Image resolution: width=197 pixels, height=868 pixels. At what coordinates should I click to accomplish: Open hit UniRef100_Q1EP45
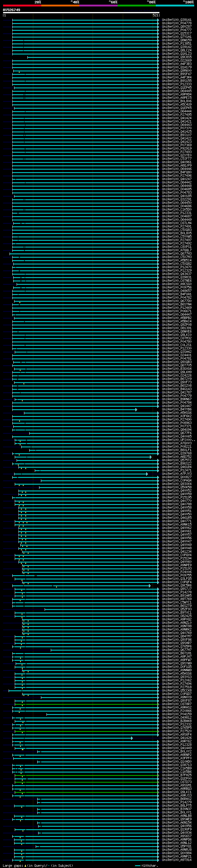(x=177, y=88)
